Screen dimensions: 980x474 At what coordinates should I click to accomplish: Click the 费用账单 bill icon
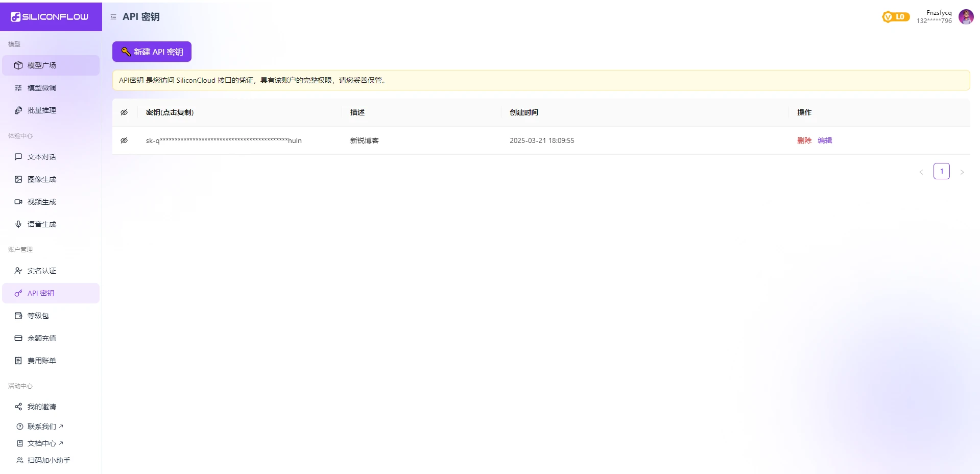18,361
